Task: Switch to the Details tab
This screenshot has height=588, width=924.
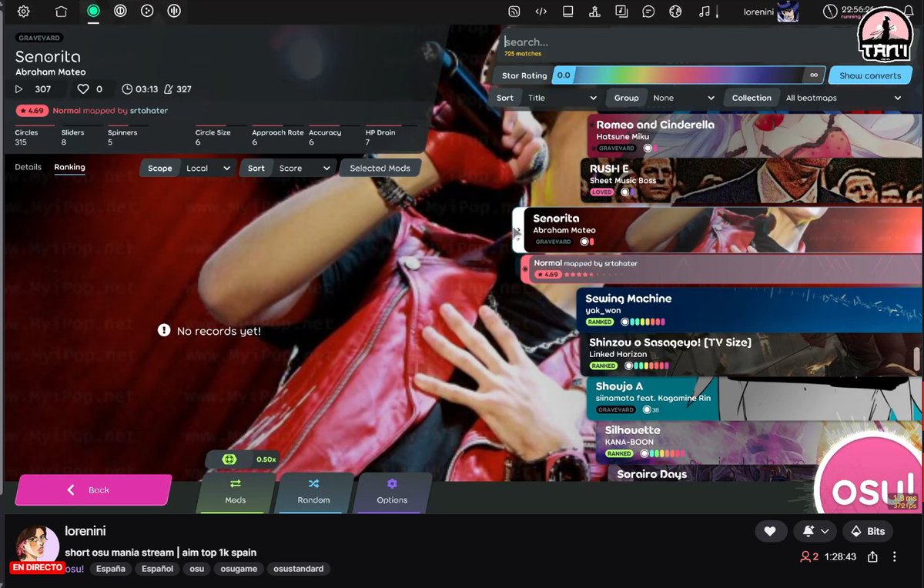Action: pos(28,167)
